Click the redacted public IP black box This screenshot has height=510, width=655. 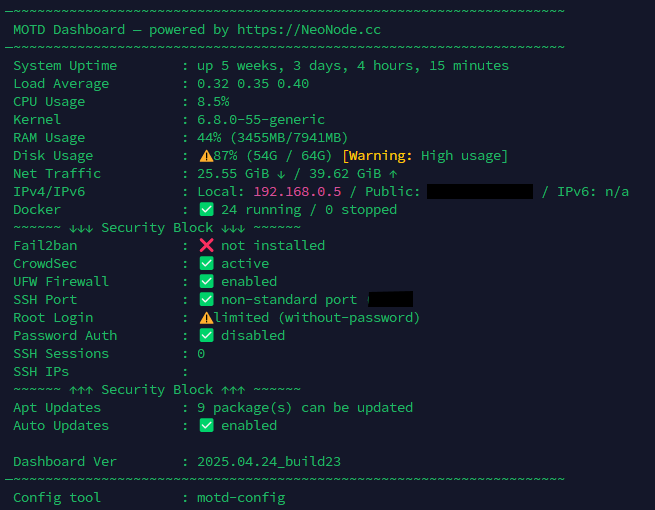point(480,191)
